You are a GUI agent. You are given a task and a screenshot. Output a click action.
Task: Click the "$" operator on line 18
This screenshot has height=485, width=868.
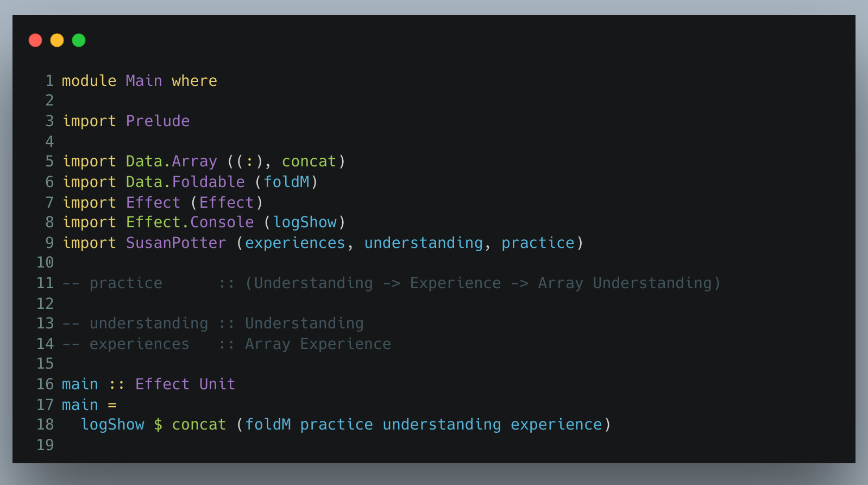tap(158, 424)
